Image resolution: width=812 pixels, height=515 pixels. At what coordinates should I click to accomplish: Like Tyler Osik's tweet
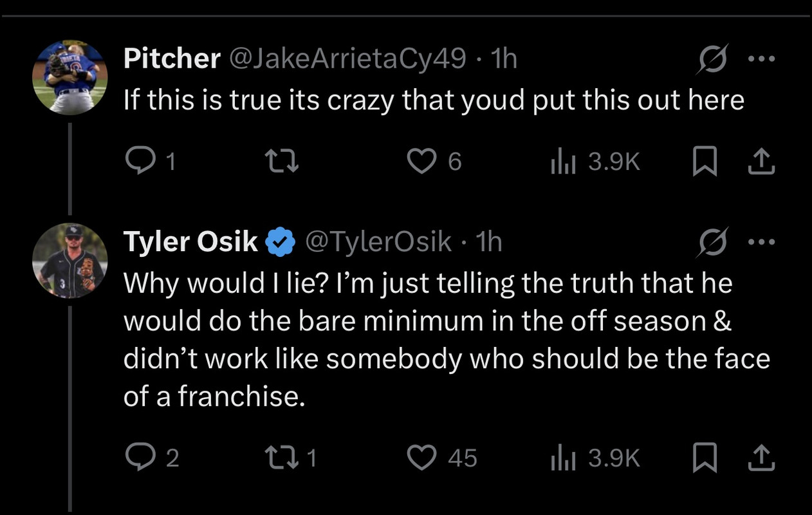(422, 458)
